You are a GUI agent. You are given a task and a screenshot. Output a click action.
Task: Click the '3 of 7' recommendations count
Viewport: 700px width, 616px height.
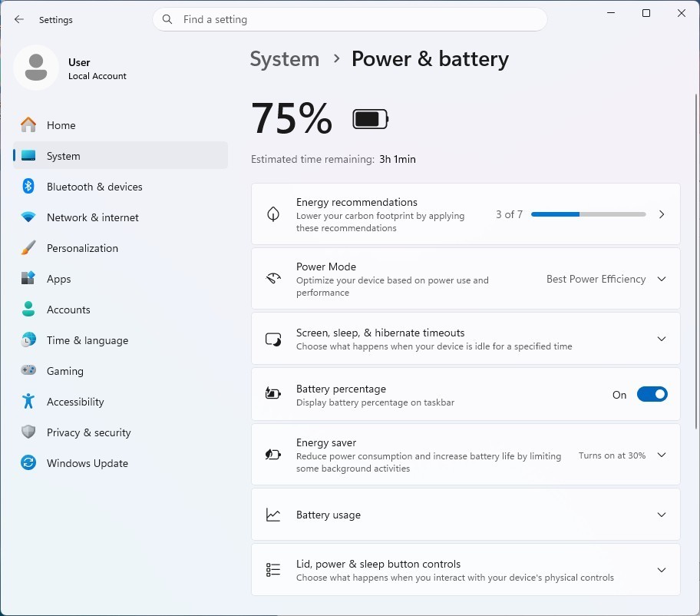[x=509, y=214]
